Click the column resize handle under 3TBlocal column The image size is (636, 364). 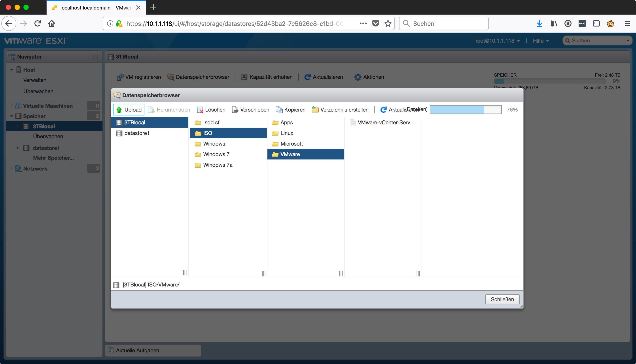[185, 273]
